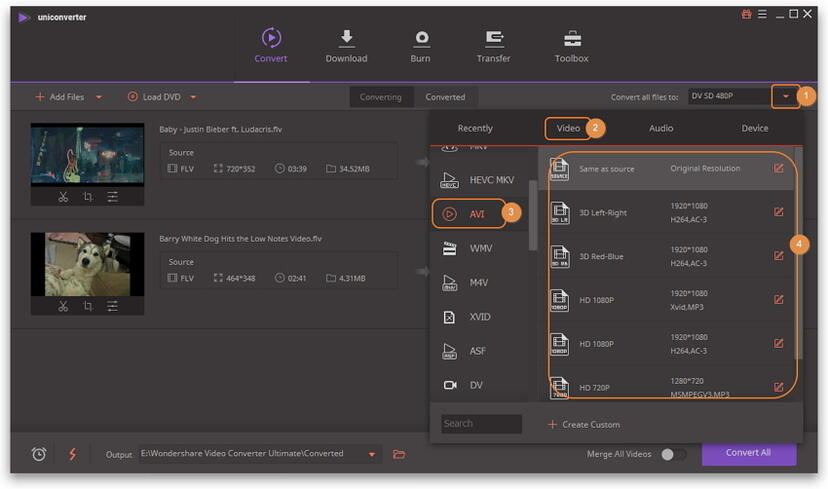Image resolution: width=828 pixels, height=489 pixels.
Task: Edit HD 1080P H264,AC-3 preset
Action: click(x=778, y=343)
